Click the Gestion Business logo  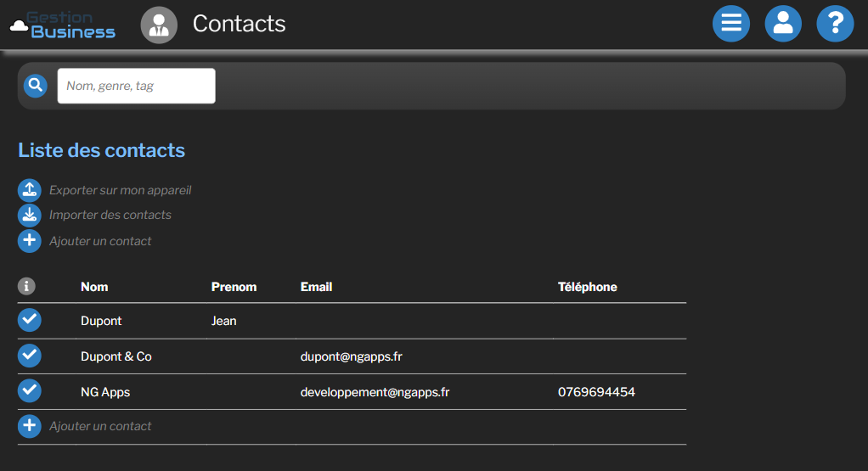pos(63,25)
